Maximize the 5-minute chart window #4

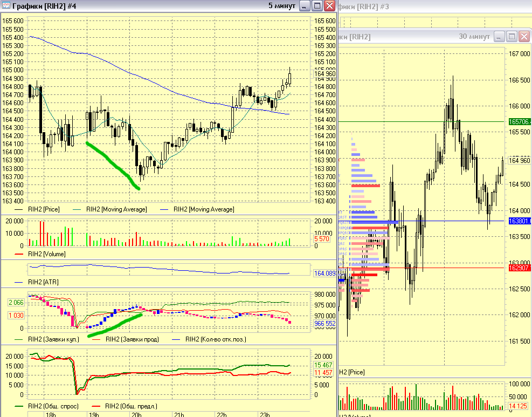coord(317,6)
